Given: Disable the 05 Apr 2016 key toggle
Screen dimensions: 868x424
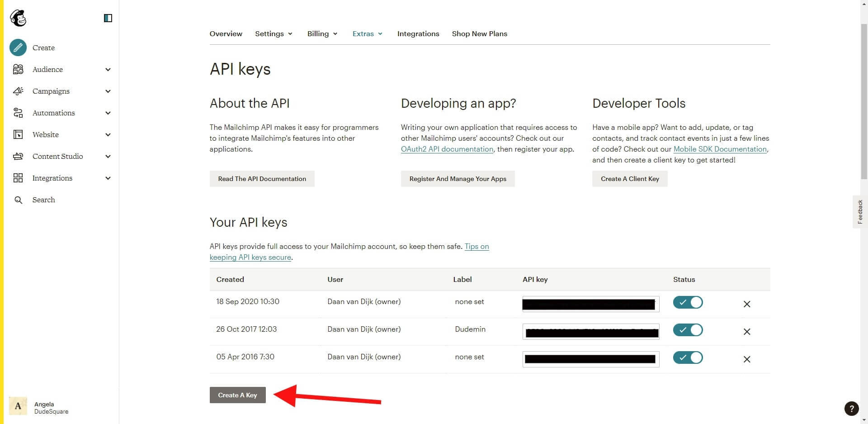Looking at the screenshot, I should (688, 357).
